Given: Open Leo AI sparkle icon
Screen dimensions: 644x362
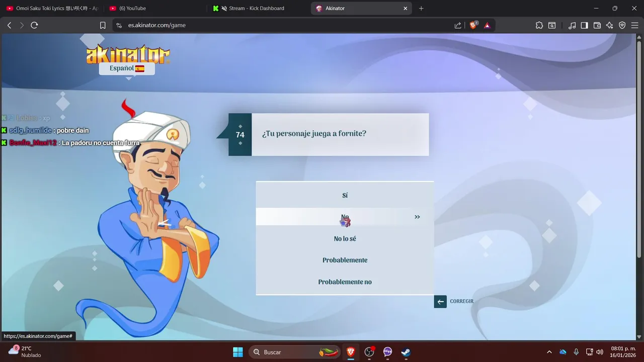Looking at the screenshot, I should (610, 25).
